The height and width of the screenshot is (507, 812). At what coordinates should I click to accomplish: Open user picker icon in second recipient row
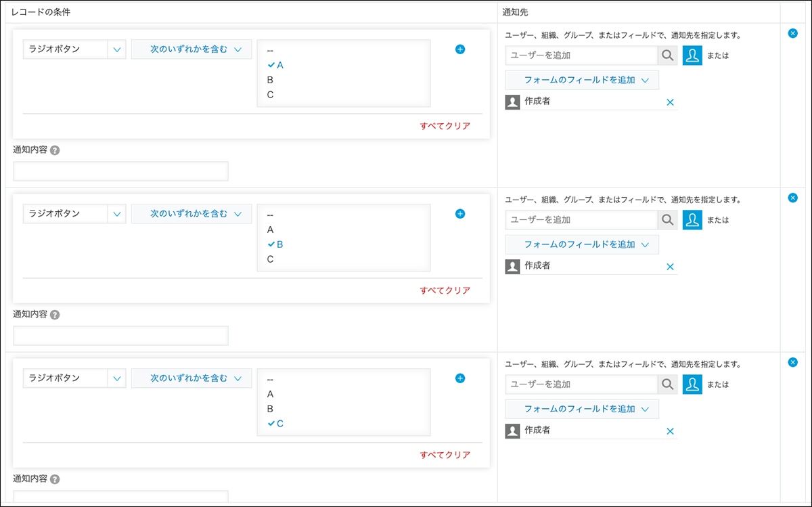(692, 220)
